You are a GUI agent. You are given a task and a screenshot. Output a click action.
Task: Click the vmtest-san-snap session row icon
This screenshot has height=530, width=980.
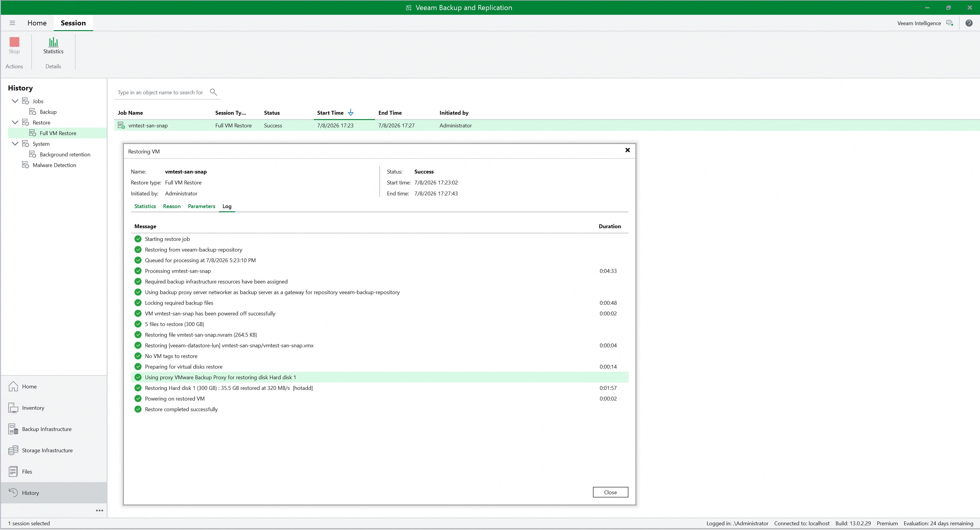point(121,125)
